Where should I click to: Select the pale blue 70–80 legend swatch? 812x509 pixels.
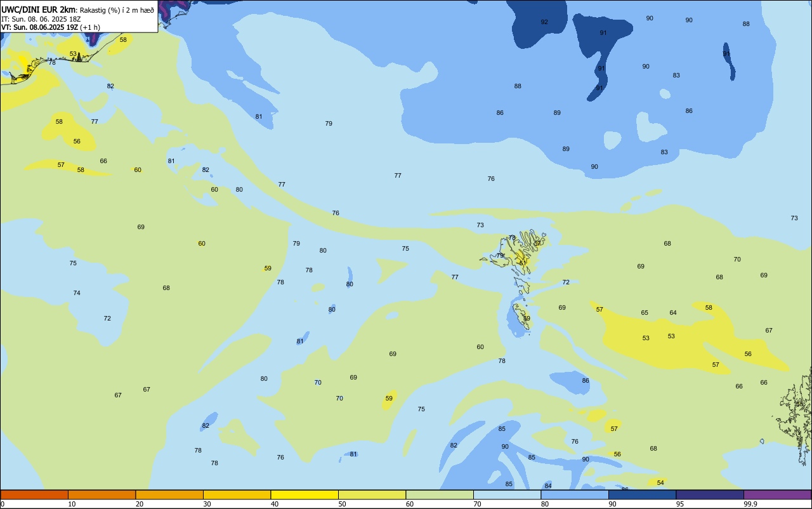pyautogui.click(x=507, y=494)
